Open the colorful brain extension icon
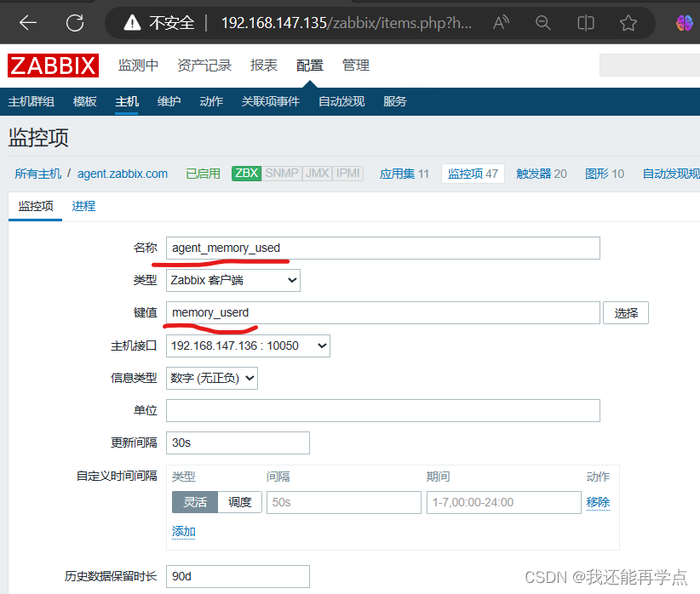Image resolution: width=700 pixels, height=594 pixels. point(684,23)
